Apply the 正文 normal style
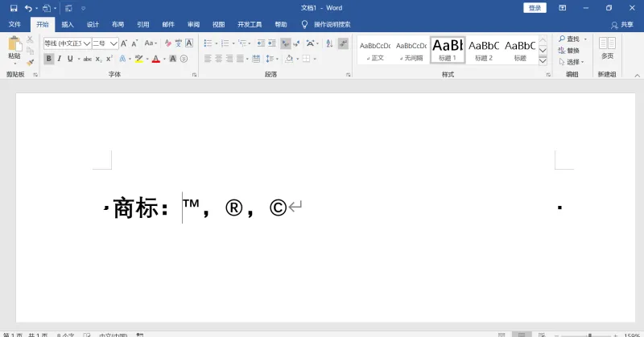This screenshot has height=337, width=644. 375,50
